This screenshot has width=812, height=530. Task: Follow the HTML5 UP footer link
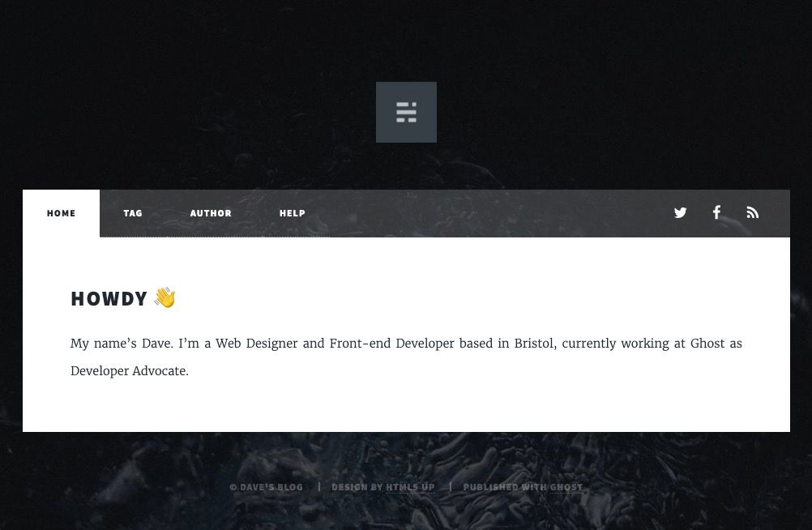click(x=410, y=487)
